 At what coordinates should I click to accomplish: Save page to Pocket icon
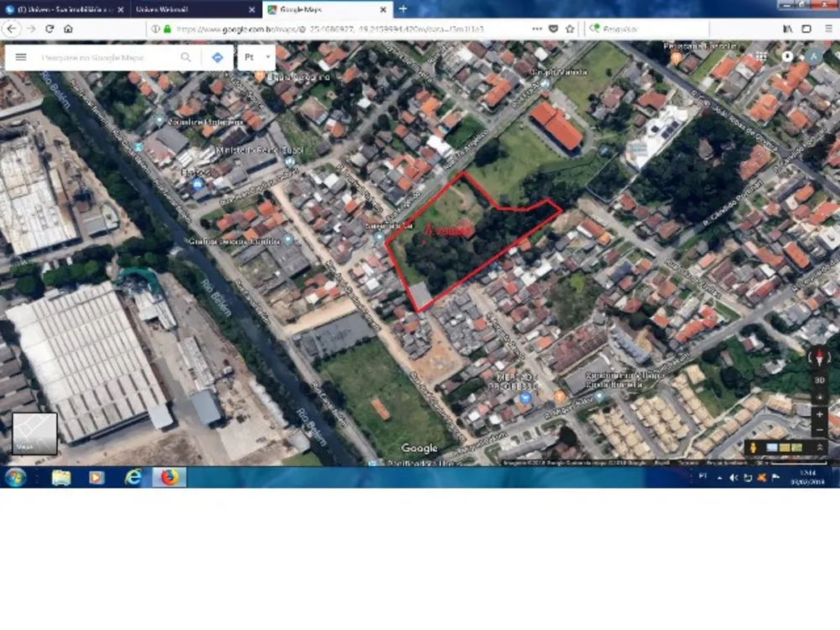(x=554, y=29)
